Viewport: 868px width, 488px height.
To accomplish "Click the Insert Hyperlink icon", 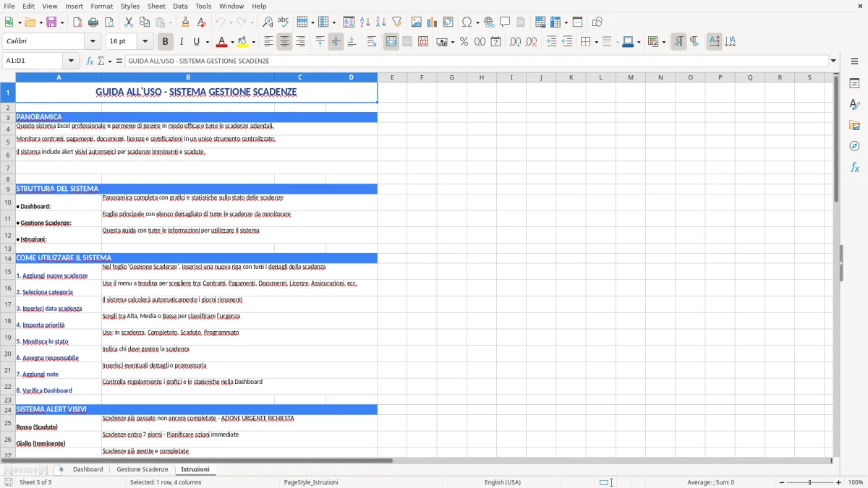I will click(490, 22).
